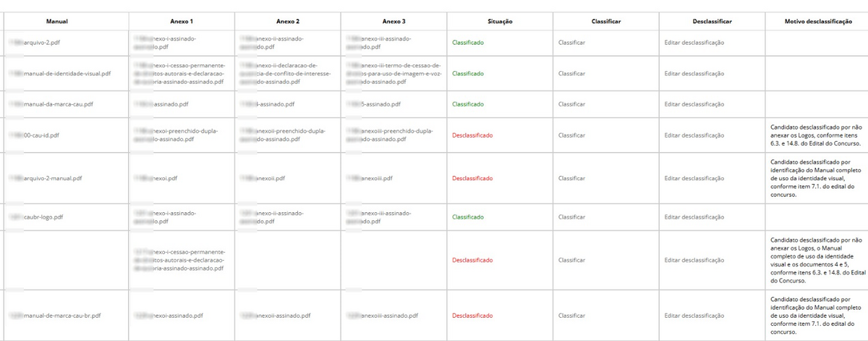The height and width of the screenshot is (341, 868).
Task: Click Classificar in the caubr-logo.pdf row
Action: click(x=571, y=217)
